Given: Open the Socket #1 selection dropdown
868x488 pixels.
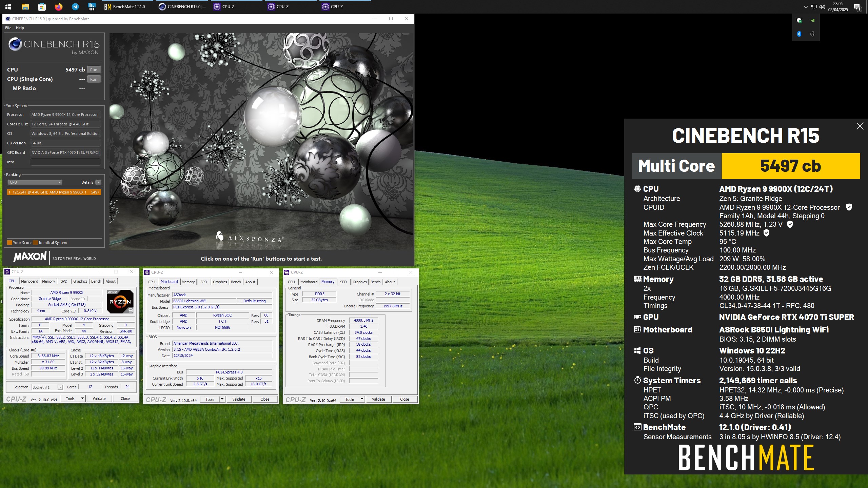Looking at the screenshot, I should click(x=47, y=387).
